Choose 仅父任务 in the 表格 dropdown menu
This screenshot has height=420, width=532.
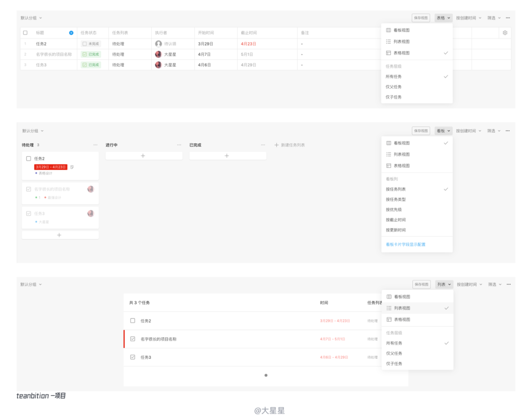[x=417, y=87]
